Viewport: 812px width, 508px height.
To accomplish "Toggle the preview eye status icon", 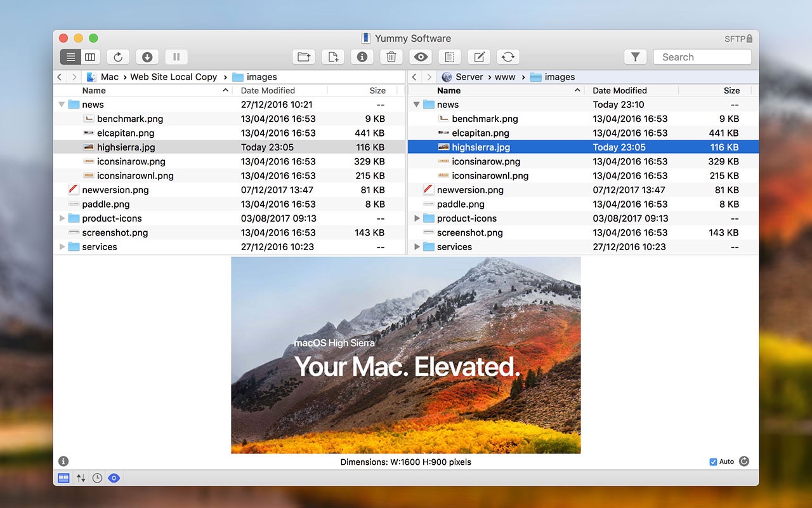I will click(114, 478).
